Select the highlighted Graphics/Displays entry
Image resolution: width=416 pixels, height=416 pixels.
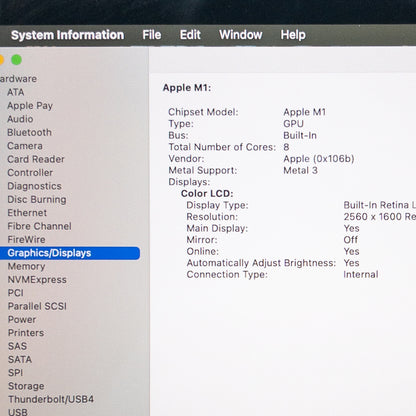coord(70,253)
